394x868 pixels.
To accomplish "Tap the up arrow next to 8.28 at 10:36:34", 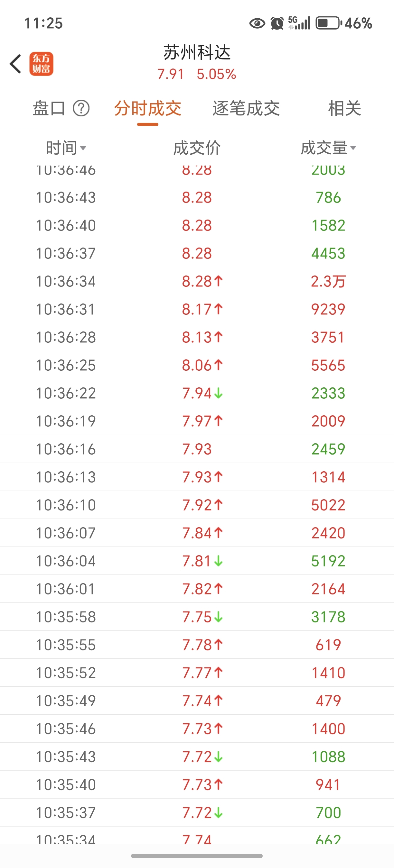I will pos(219,281).
